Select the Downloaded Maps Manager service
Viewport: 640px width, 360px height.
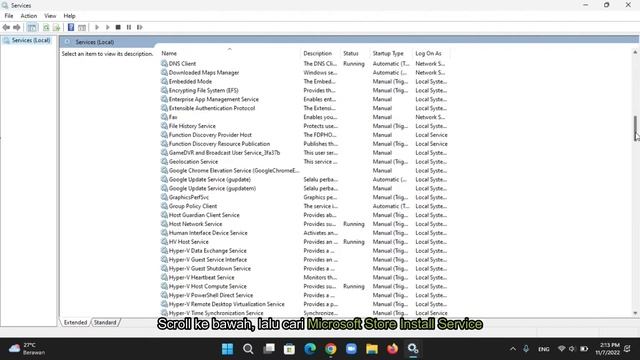point(304,73)
